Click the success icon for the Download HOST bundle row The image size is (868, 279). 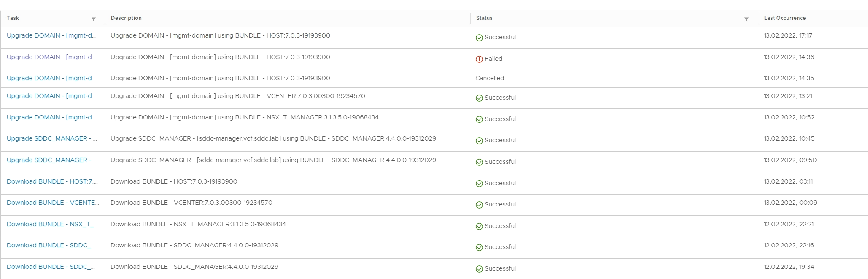[479, 184]
